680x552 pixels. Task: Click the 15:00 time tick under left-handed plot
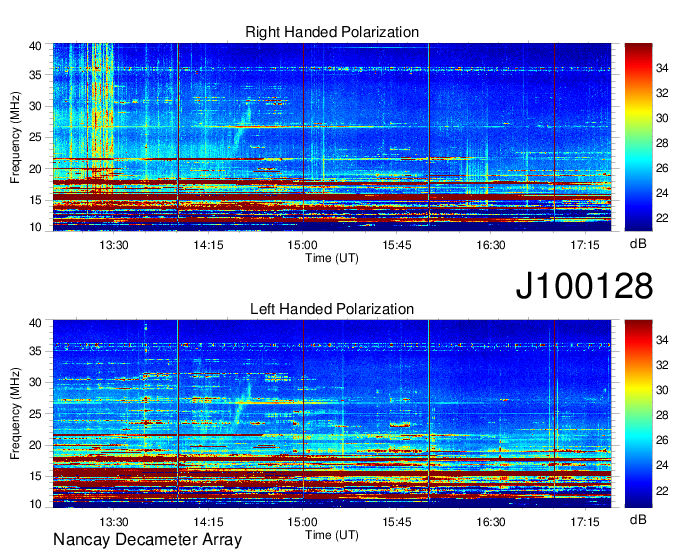[x=302, y=522]
